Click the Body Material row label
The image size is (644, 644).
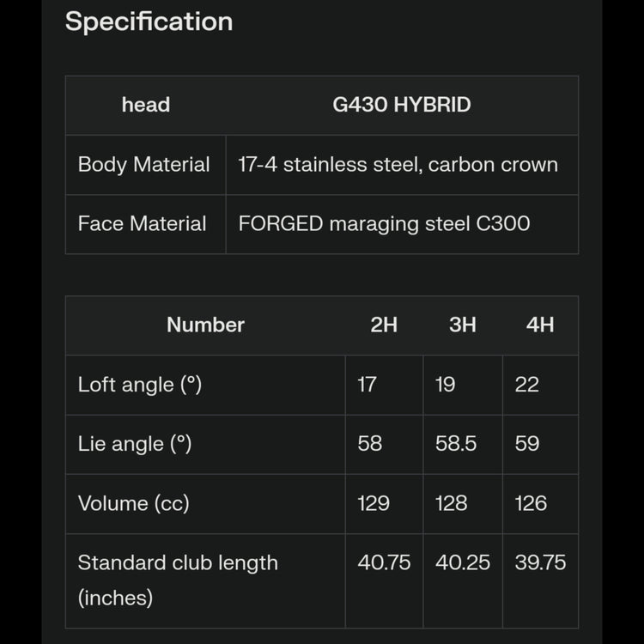[143, 164]
